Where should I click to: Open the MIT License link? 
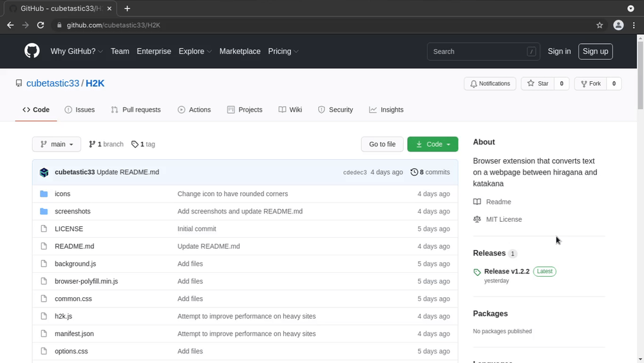[x=504, y=219]
